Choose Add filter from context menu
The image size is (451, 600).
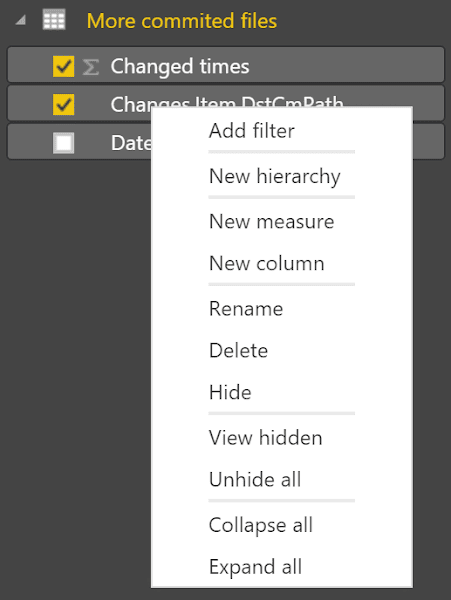[x=252, y=131]
